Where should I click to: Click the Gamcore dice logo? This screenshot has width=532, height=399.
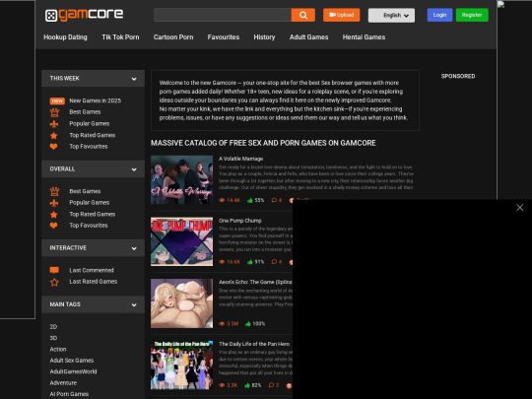pos(51,16)
